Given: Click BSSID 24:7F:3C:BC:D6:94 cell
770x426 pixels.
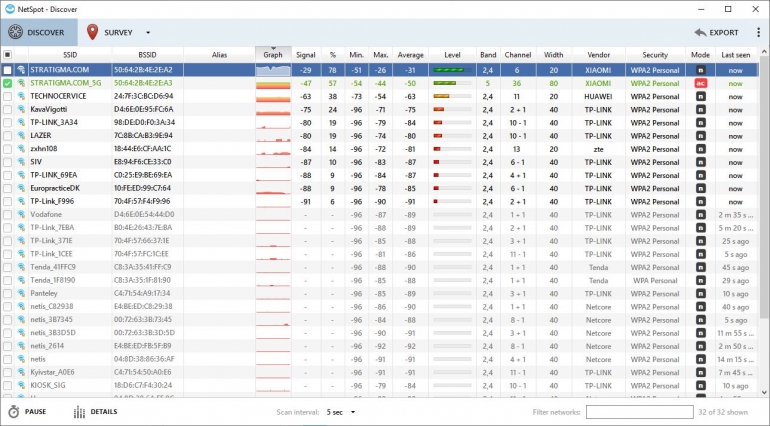Looking at the screenshot, I should pyautogui.click(x=143, y=97).
